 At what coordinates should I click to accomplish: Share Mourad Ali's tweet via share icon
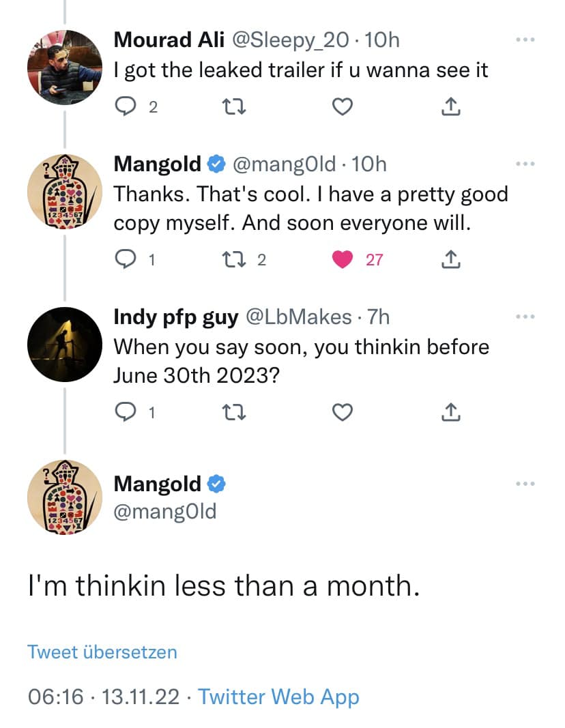pos(450,106)
